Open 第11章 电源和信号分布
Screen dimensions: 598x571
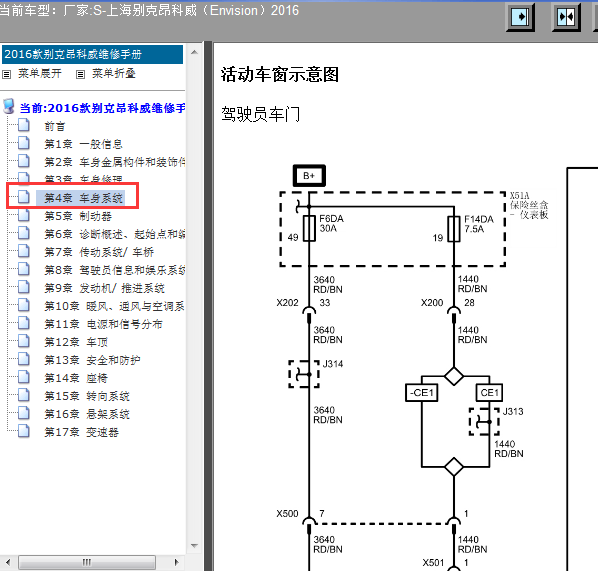[103, 324]
